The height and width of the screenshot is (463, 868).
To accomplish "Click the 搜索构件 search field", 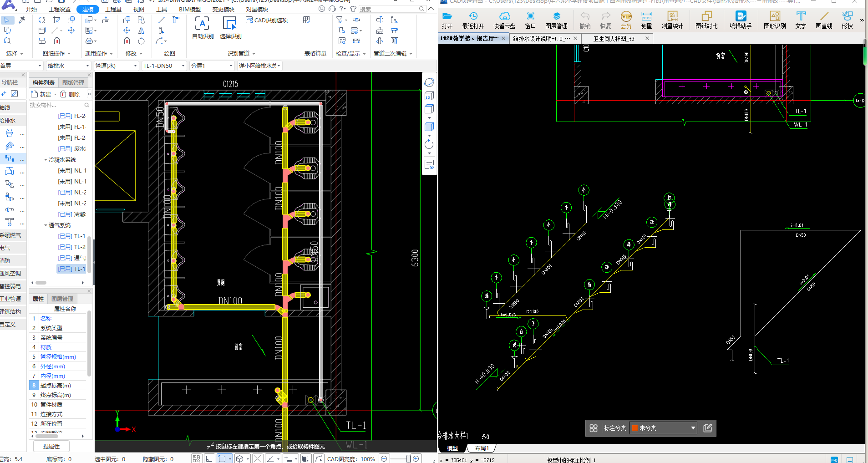I will coord(59,105).
